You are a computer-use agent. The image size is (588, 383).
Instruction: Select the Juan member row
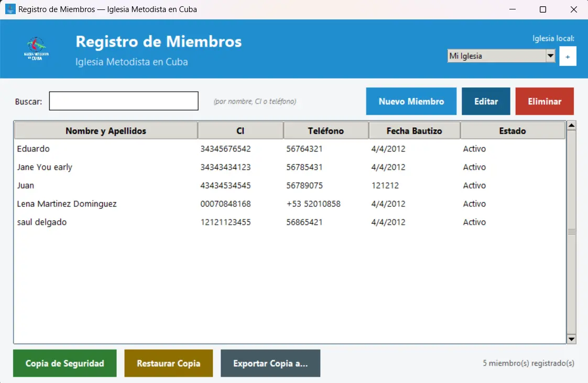click(290, 185)
